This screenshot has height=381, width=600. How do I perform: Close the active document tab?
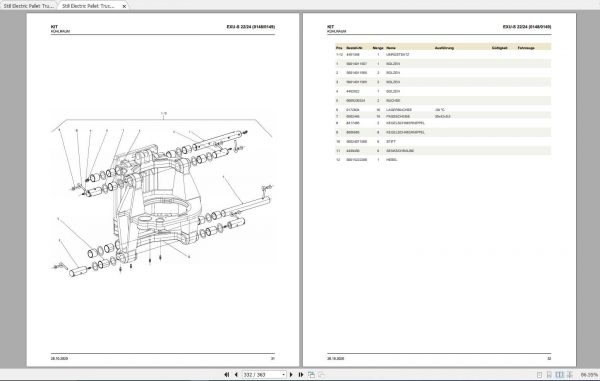tap(124, 7)
